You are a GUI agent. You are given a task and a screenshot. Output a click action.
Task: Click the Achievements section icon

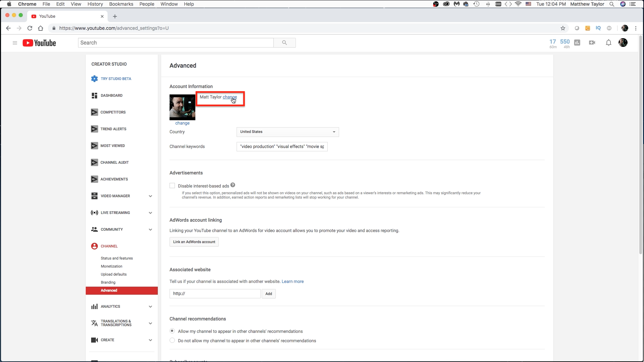pyautogui.click(x=94, y=179)
